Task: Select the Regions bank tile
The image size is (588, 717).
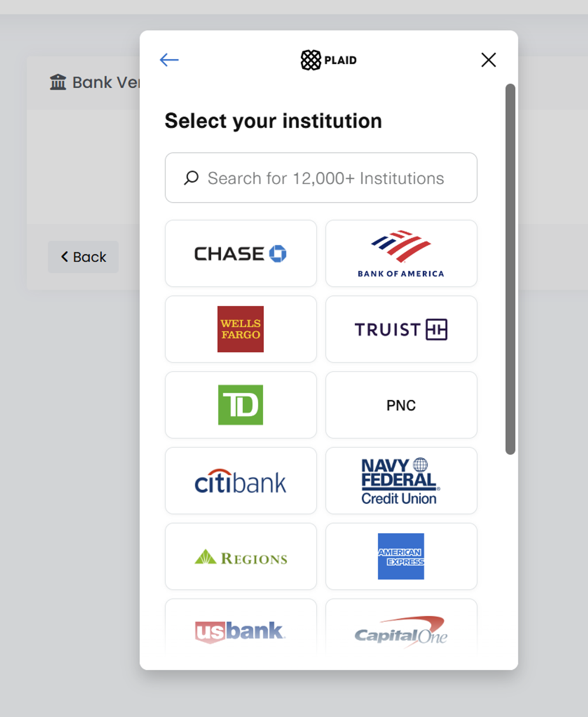Action: (241, 556)
